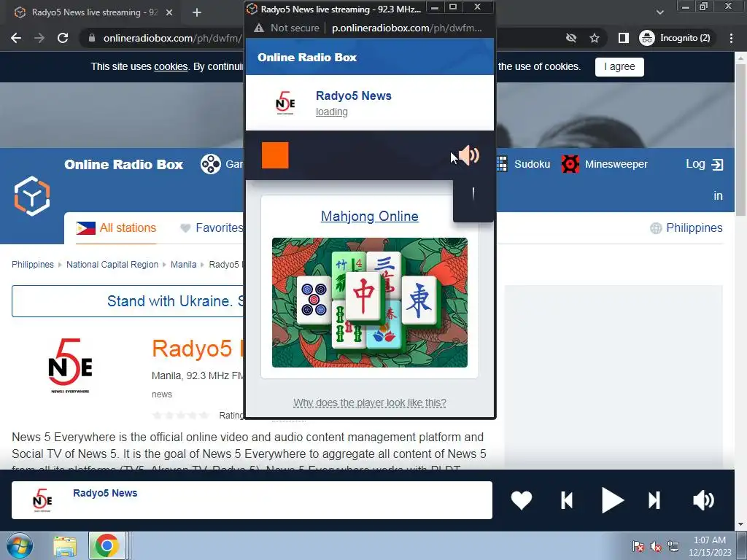Click the Minesweeper mine icon
Viewport: 747px width, 560px height.
[x=570, y=164]
